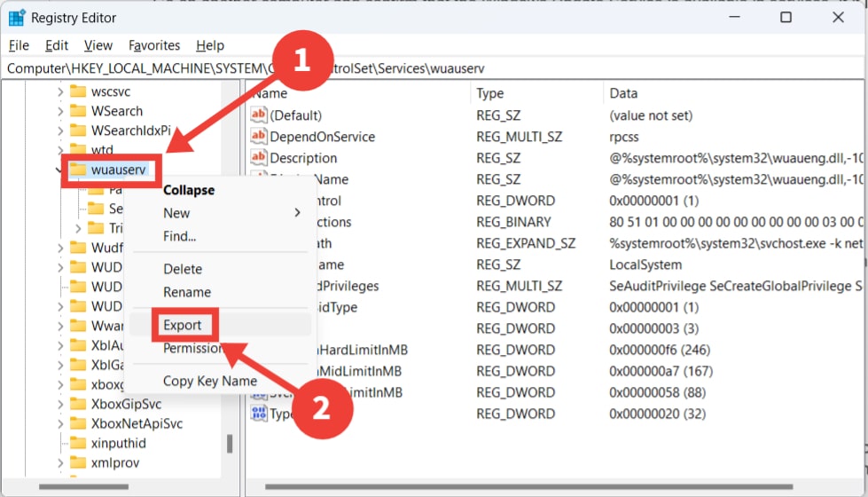Click the Description string value icon
This screenshot has width=868, height=497.
pyautogui.click(x=259, y=157)
